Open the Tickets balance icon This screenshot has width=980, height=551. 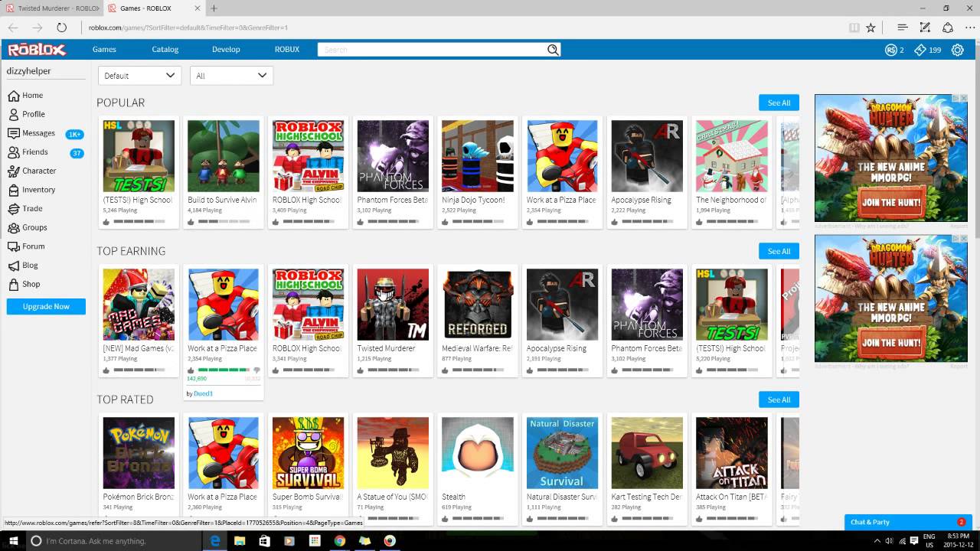920,50
